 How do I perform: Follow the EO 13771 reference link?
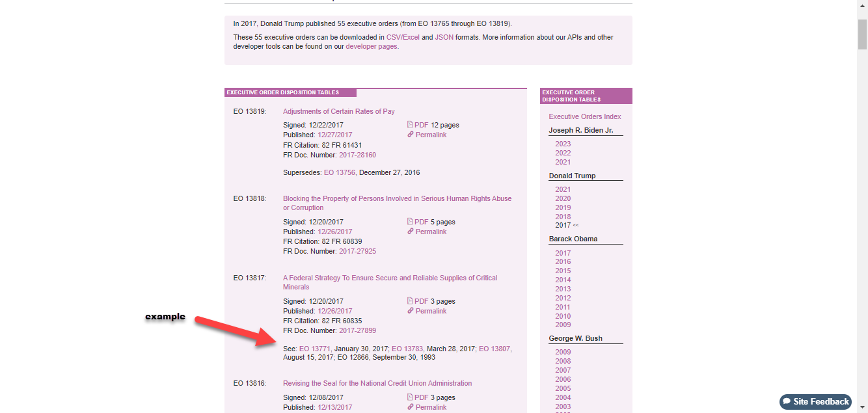click(315, 349)
